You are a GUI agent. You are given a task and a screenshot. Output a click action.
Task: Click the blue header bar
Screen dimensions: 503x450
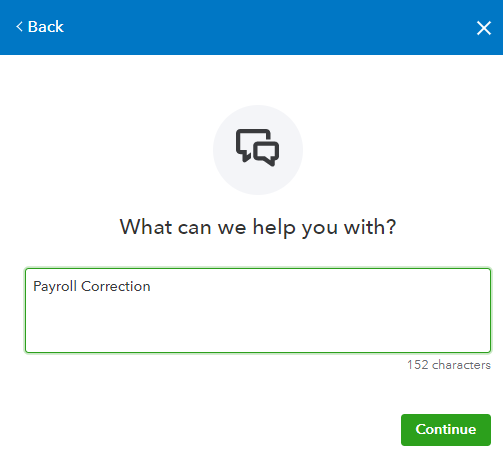point(251,27)
